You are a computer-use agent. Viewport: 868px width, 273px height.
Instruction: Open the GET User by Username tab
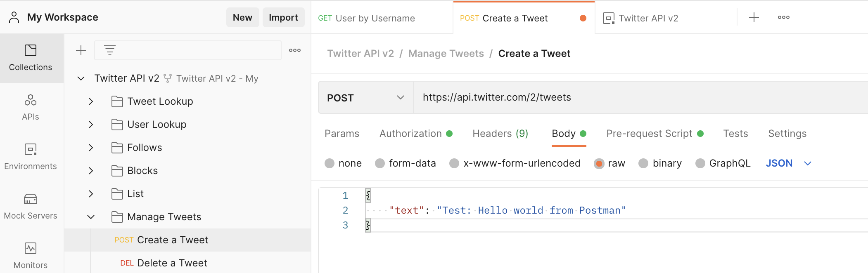click(x=382, y=18)
